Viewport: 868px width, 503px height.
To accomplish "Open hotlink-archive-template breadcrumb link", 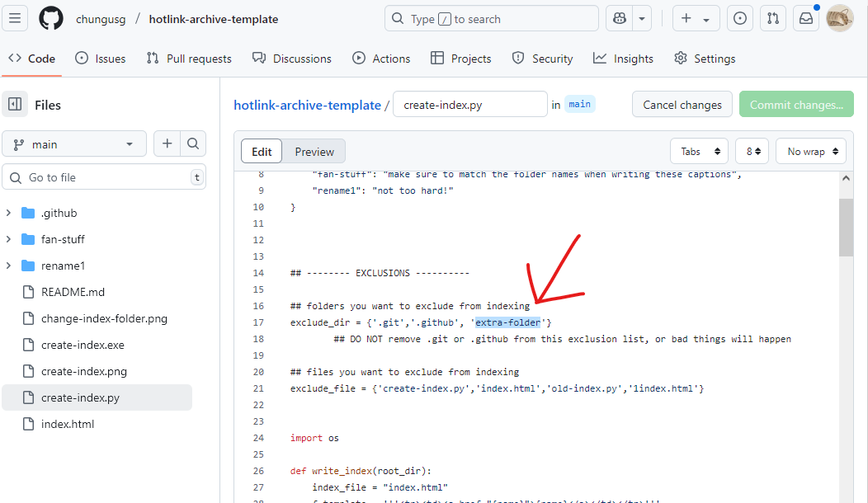I will pos(307,105).
